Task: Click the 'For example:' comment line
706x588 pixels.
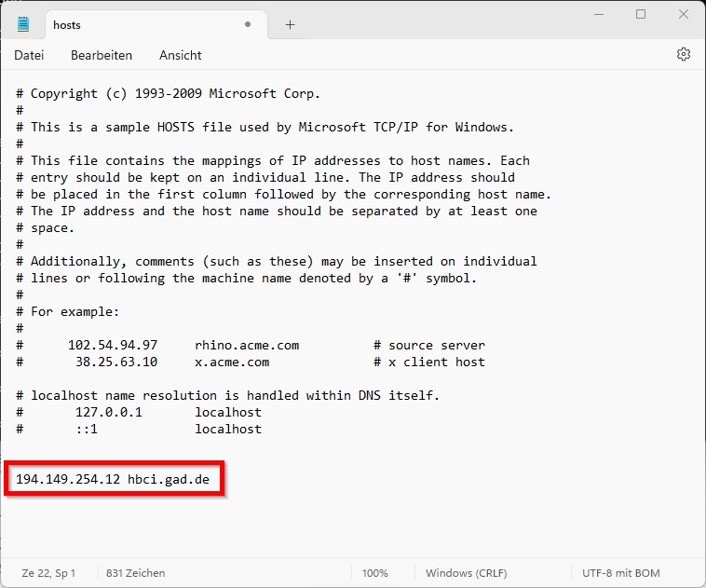Action: coord(68,311)
